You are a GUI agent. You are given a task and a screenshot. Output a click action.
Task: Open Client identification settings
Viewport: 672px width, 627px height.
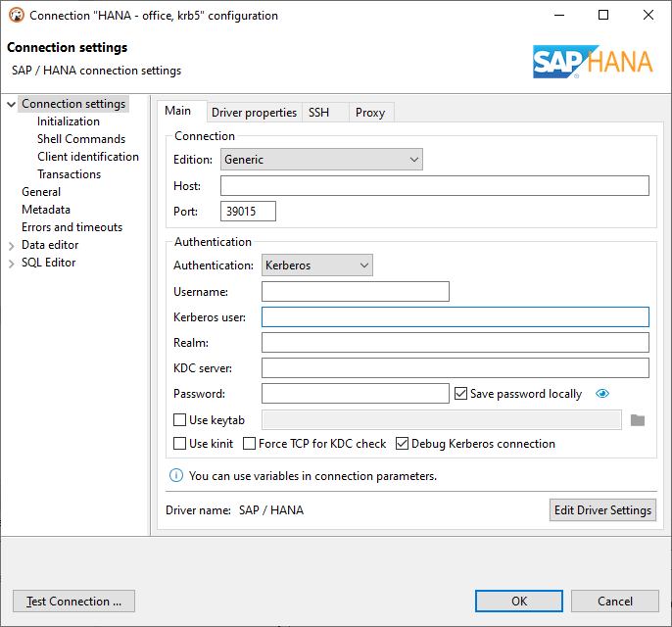88,157
